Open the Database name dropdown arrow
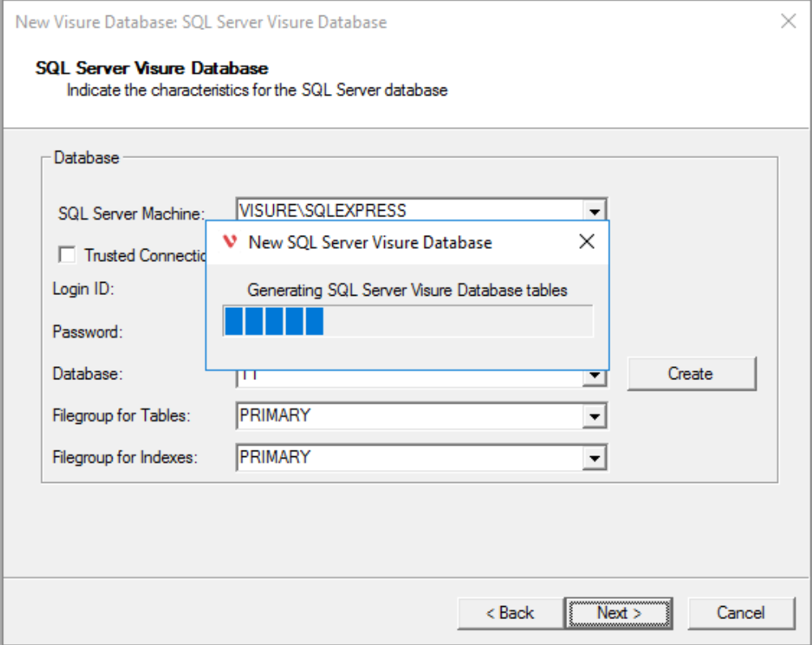 (x=595, y=376)
